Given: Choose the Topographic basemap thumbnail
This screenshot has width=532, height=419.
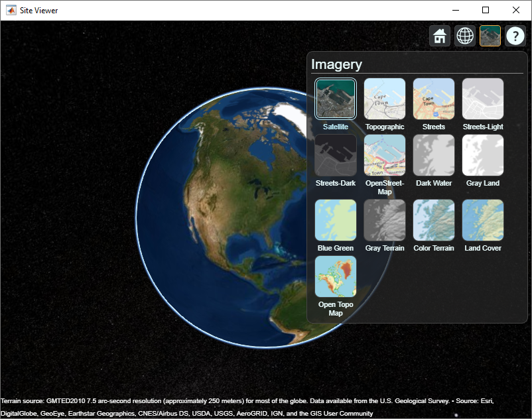Looking at the screenshot, I should pyautogui.click(x=385, y=99).
